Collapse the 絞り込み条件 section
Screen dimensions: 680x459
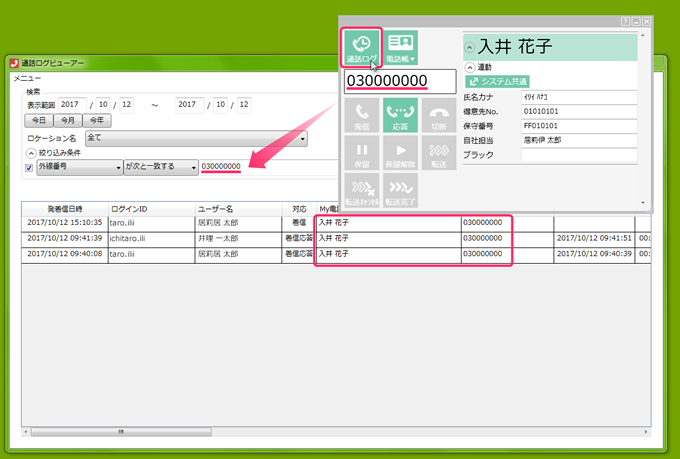pos(30,152)
